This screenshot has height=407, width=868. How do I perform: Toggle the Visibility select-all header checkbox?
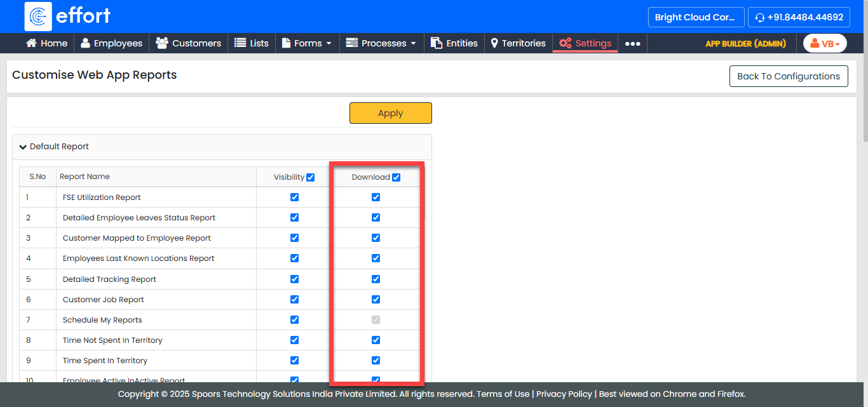point(310,177)
